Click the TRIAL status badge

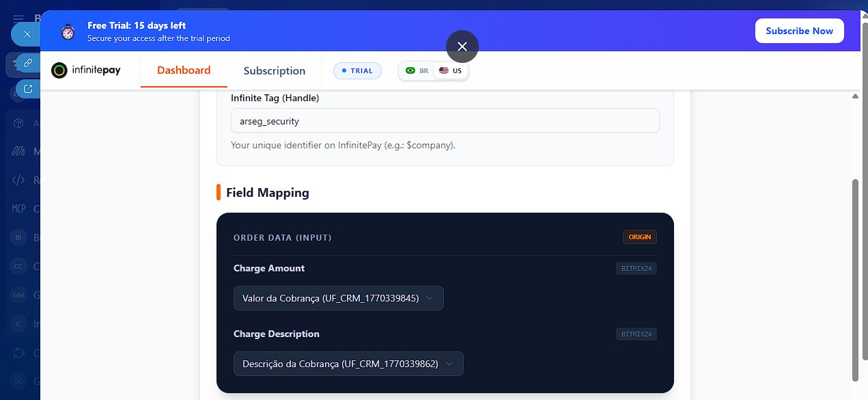[357, 70]
